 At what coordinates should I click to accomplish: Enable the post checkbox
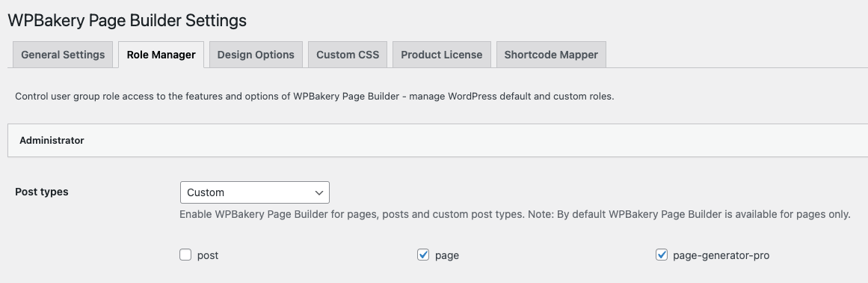[x=185, y=255]
